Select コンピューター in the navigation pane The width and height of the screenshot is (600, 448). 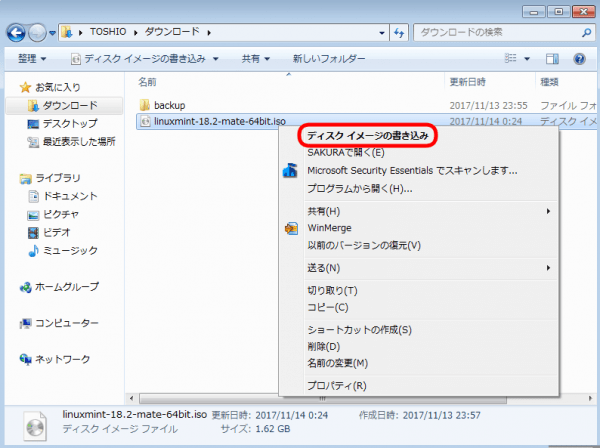[x=67, y=323]
